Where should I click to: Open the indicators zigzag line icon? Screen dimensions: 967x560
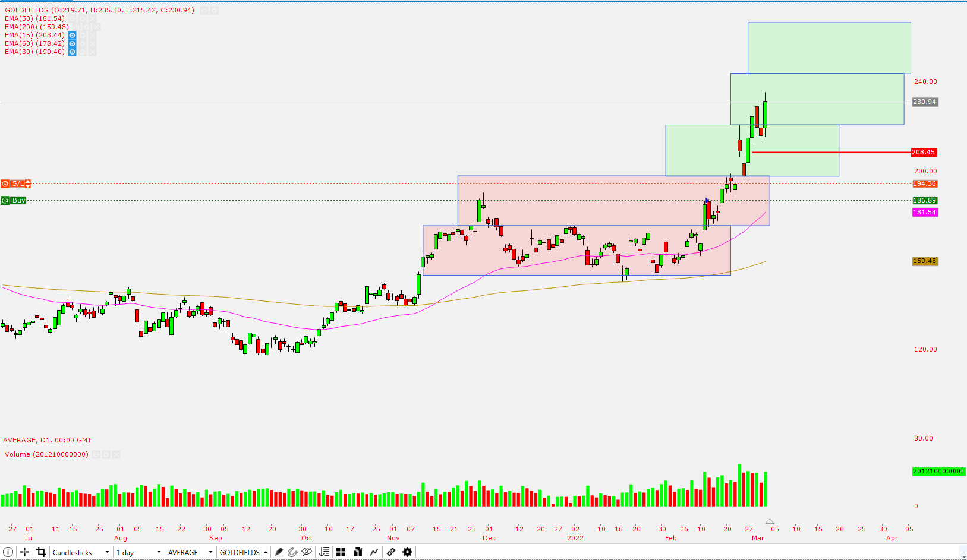[374, 552]
